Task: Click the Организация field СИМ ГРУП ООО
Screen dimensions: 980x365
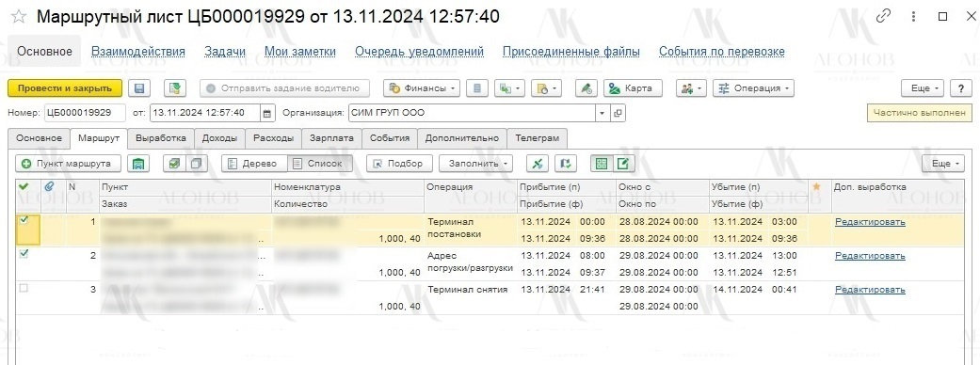Action: click(x=473, y=113)
